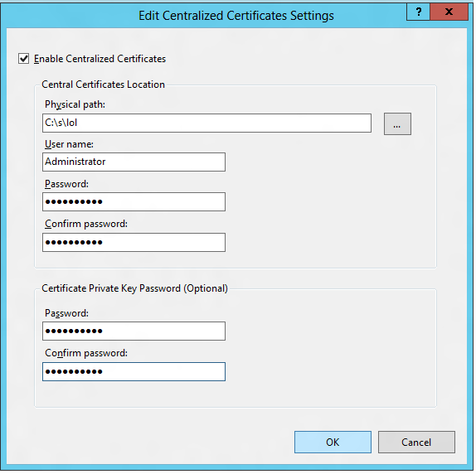Click the dialog title bar text
476x474 pixels.
coord(236,16)
